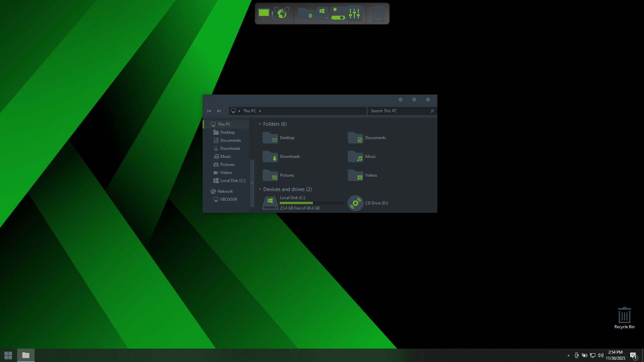Select Network in the navigation pane
644x362 pixels.
[225, 191]
